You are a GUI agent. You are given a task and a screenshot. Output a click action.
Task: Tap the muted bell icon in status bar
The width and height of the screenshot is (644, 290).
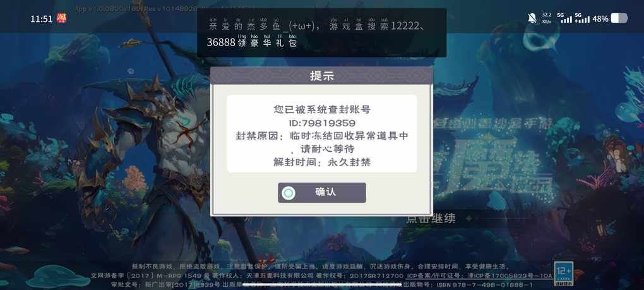[x=532, y=18]
